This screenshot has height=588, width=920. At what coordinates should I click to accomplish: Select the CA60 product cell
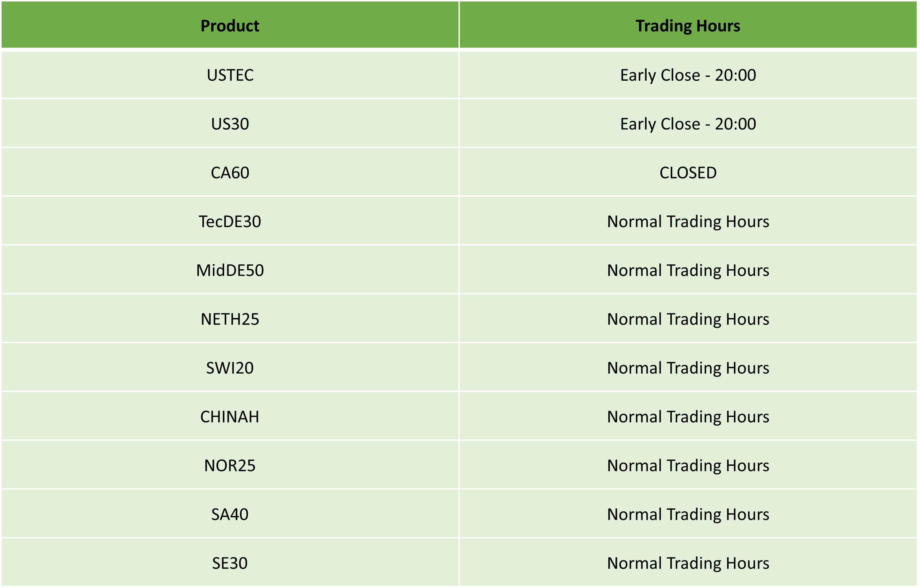tap(230, 173)
